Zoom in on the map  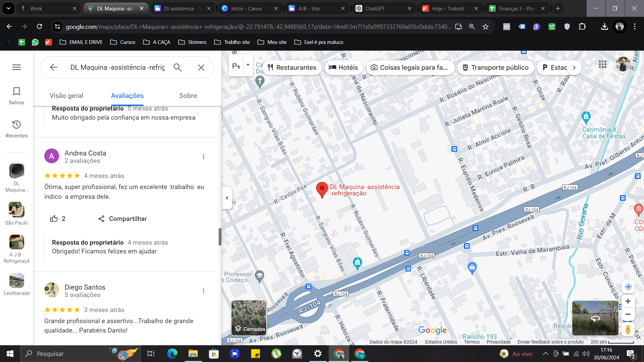click(x=628, y=301)
